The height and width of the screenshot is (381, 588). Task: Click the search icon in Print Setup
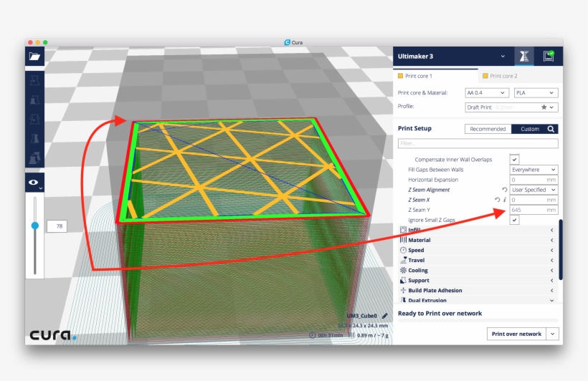551,129
